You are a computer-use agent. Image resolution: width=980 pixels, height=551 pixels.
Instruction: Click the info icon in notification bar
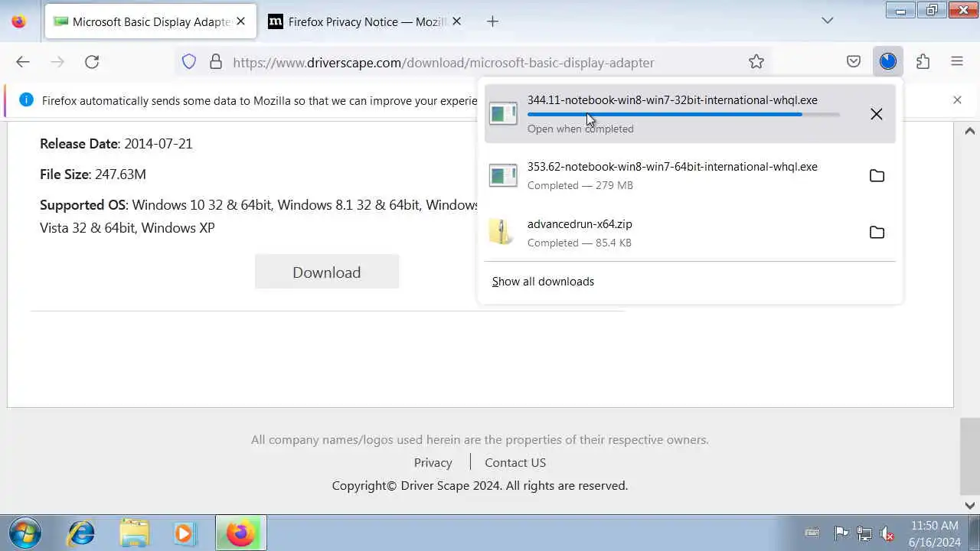26,100
